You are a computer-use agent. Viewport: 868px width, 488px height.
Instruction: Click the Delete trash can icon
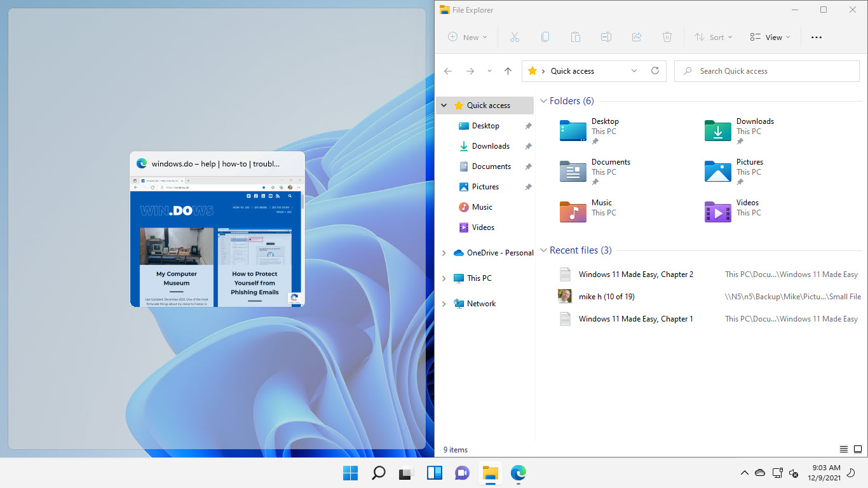667,37
